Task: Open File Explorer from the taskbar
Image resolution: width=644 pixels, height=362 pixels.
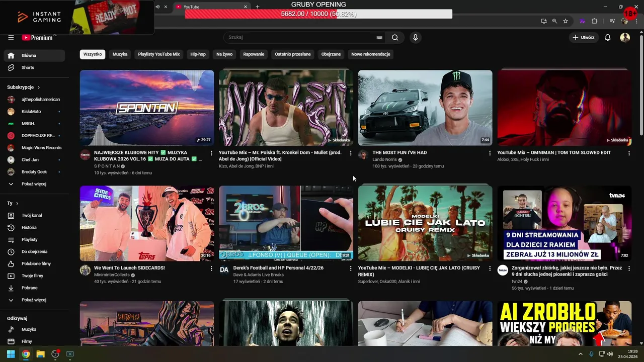Action: pos(40,354)
